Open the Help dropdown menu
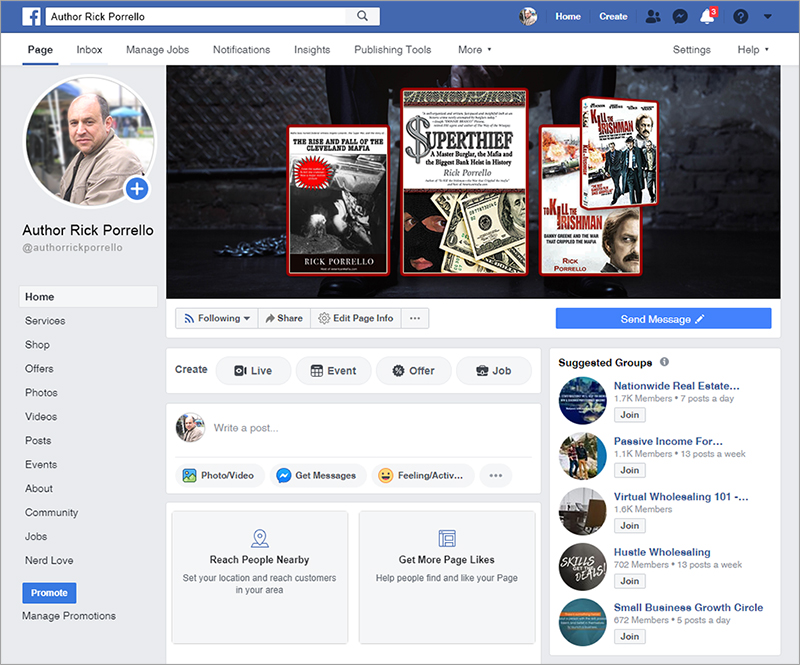 tap(753, 50)
